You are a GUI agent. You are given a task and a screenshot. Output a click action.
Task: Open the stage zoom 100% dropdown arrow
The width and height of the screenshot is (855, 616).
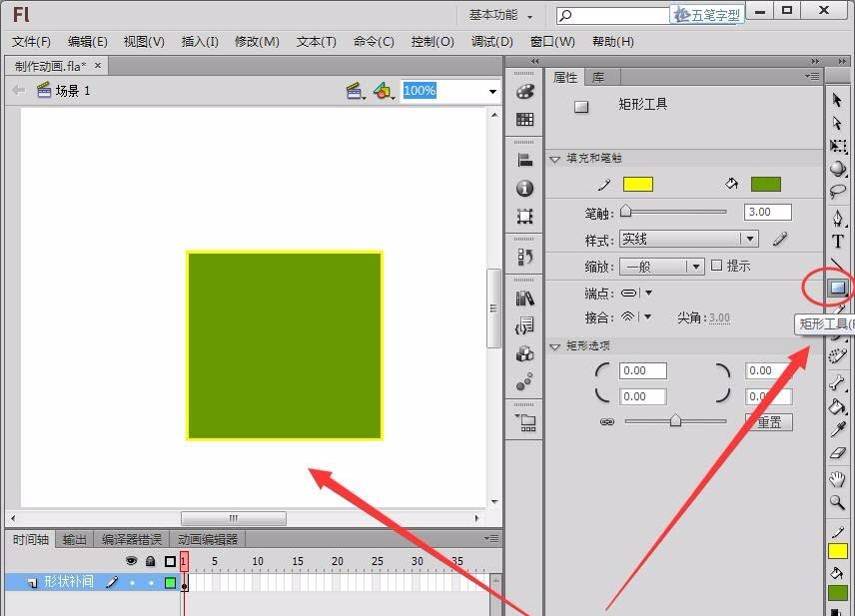[x=492, y=91]
